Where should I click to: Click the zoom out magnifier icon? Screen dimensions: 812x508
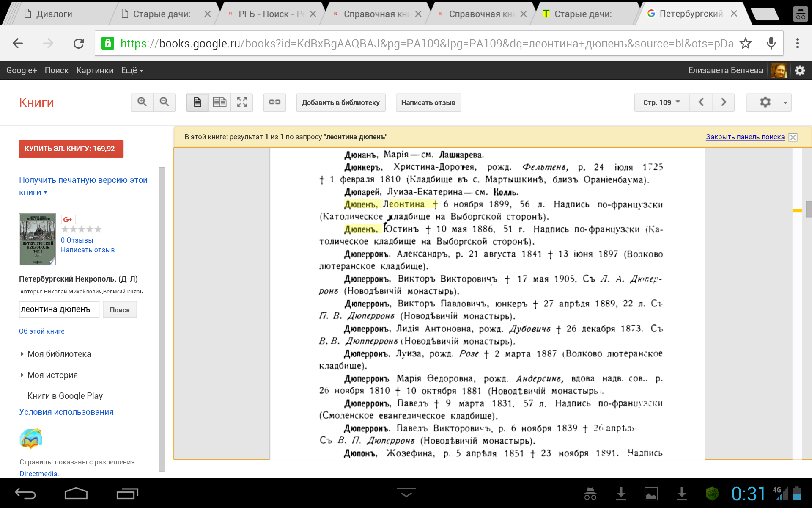(165, 102)
